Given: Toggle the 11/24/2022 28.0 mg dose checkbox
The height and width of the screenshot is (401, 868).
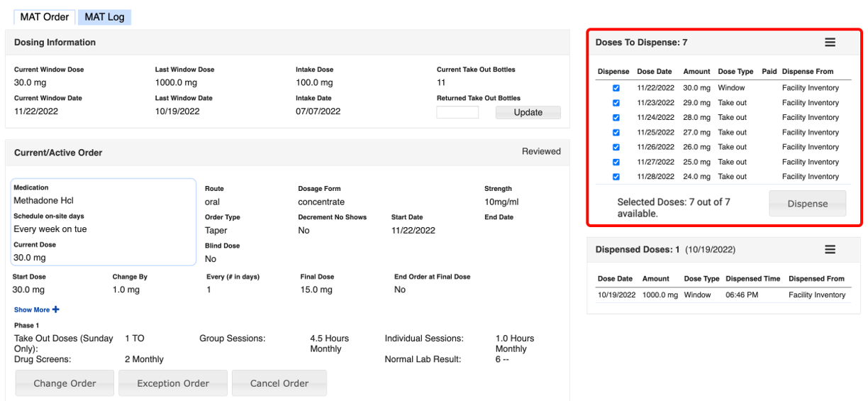Looking at the screenshot, I should (616, 118).
